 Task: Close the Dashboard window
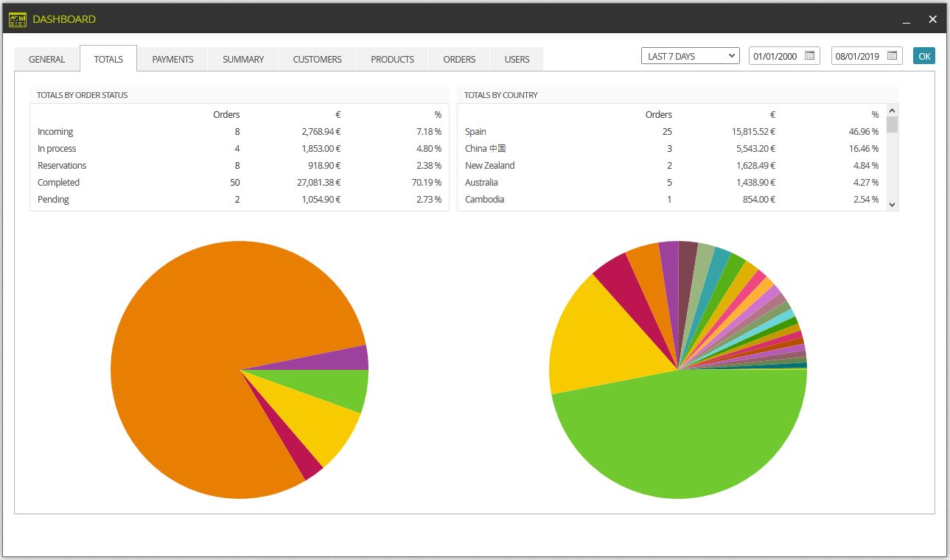pyautogui.click(x=932, y=19)
